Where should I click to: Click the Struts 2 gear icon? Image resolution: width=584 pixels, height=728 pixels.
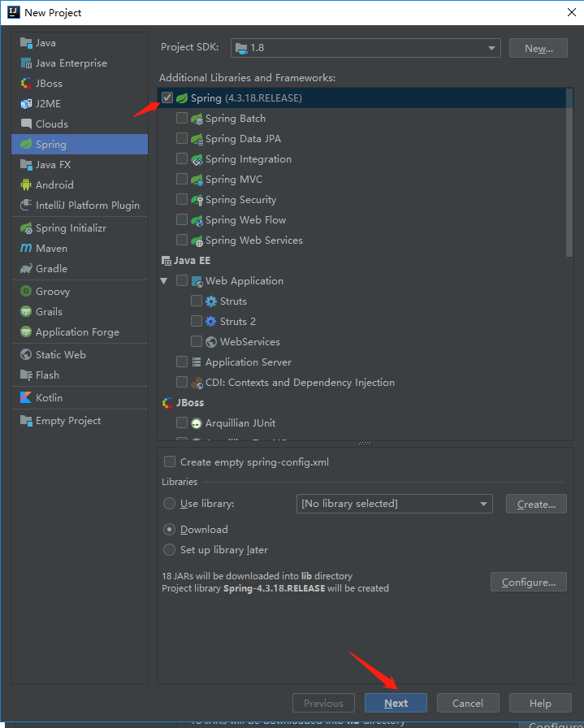(x=210, y=321)
